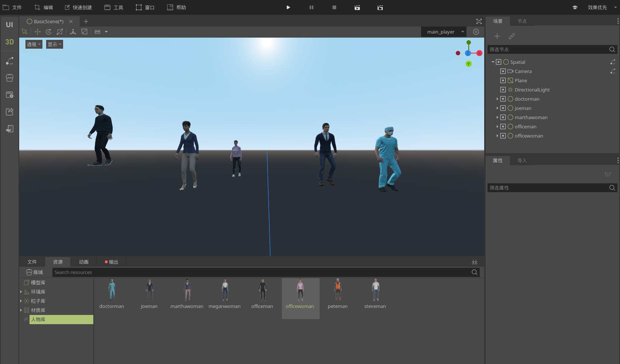Collapse the Spatial root node
Viewport: 620px width, 364px height.
click(493, 62)
